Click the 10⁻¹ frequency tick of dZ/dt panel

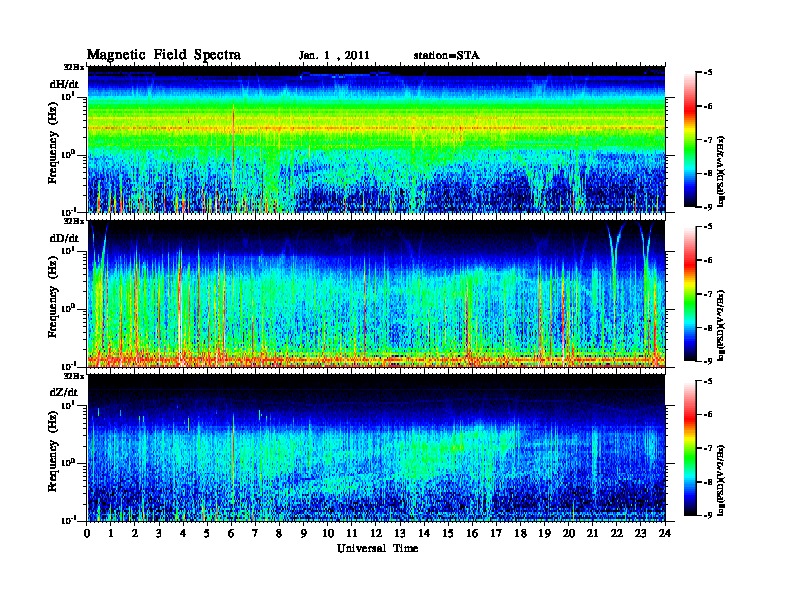click(68, 521)
